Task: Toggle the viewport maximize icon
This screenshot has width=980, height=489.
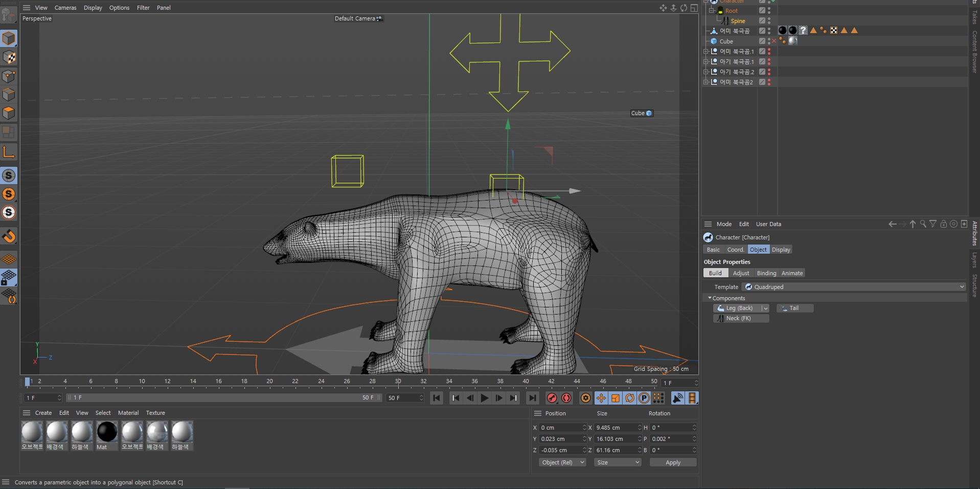Action: [694, 8]
